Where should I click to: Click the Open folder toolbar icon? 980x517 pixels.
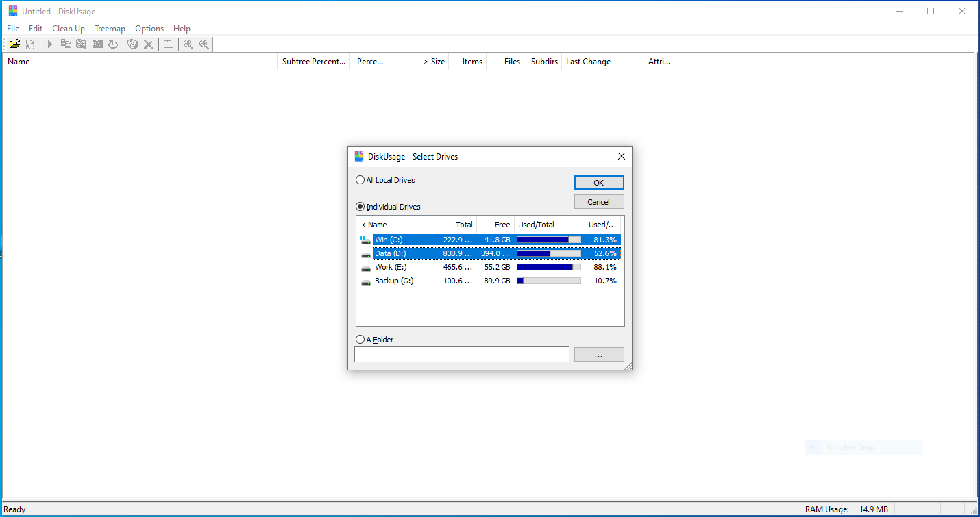tap(14, 44)
